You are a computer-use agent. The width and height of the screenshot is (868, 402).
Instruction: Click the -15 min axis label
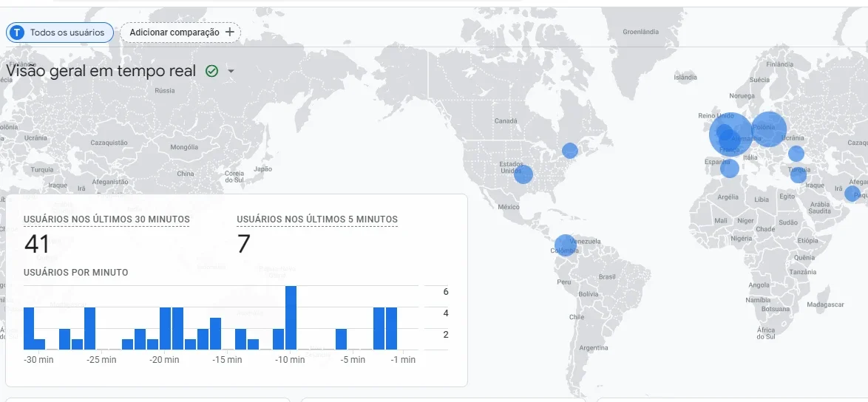[x=227, y=360]
